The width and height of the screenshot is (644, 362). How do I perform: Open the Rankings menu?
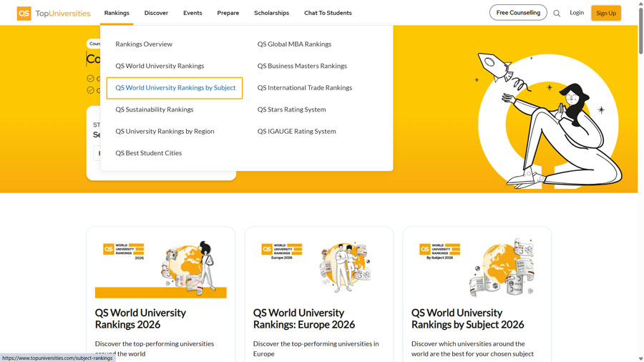(x=117, y=13)
